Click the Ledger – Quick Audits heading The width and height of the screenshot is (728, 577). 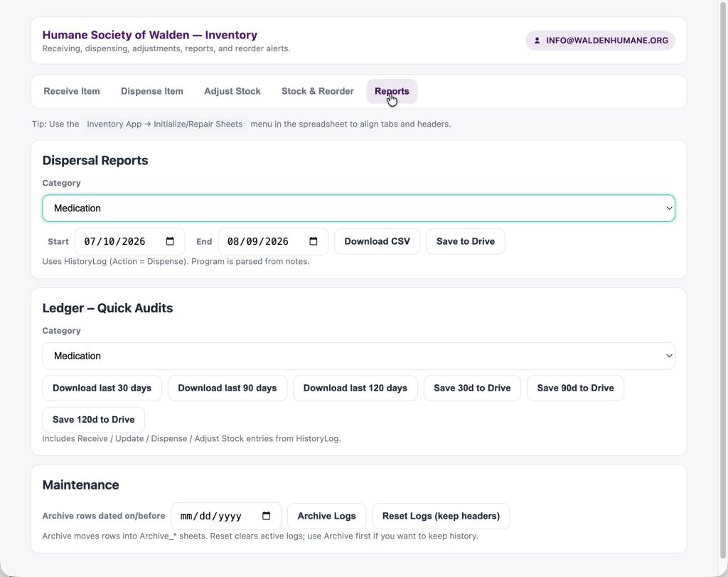click(x=107, y=308)
